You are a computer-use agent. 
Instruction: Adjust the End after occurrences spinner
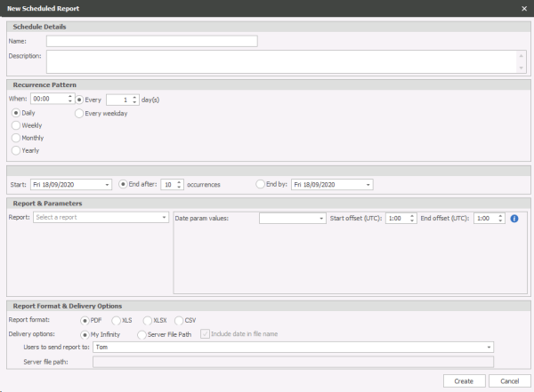[180, 185]
